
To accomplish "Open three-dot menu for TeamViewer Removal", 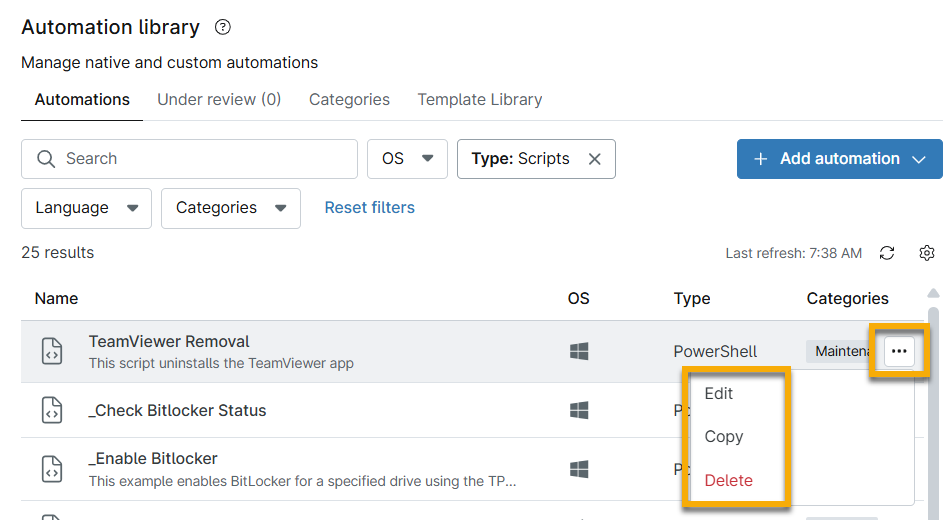I will click(899, 351).
